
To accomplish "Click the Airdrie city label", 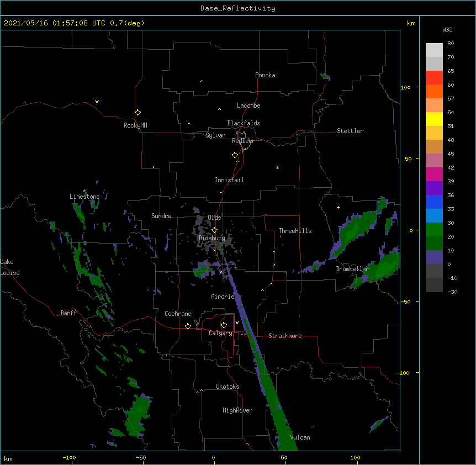I will tap(223, 297).
